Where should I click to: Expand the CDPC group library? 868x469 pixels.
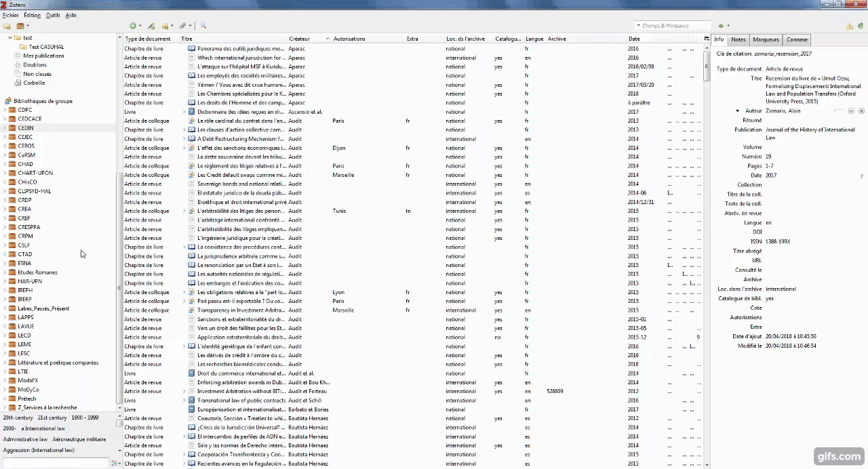(5, 110)
